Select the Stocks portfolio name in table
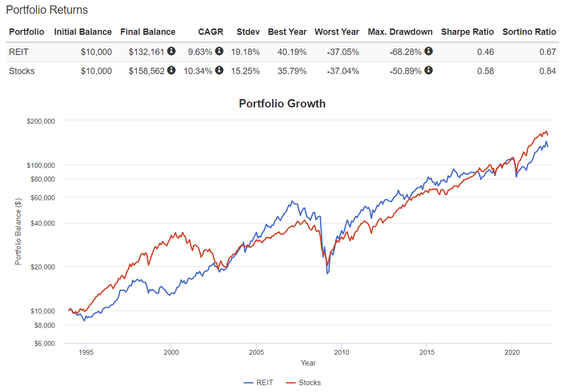 pos(22,71)
